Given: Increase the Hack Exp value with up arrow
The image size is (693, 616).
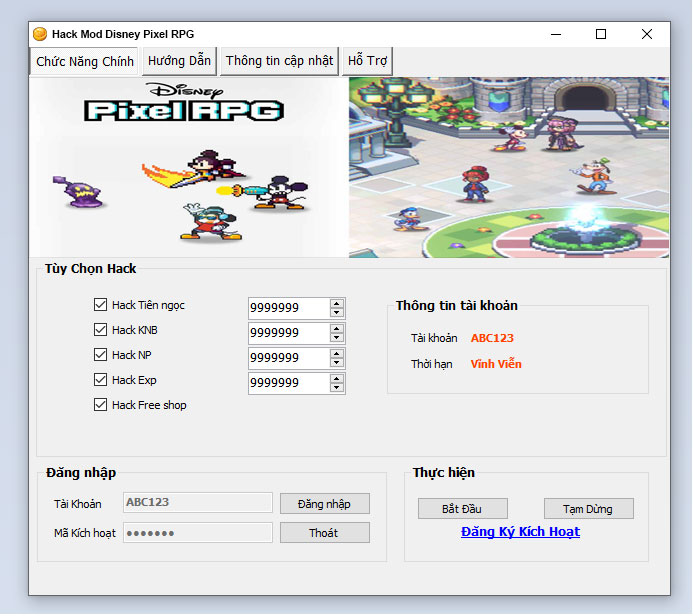Looking at the screenshot, I should (337, 379).
